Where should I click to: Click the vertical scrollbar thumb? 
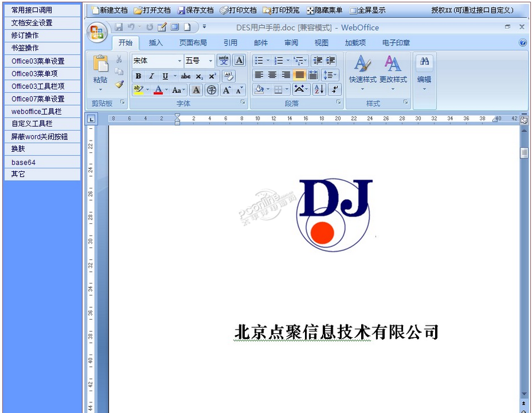(524, 152)
